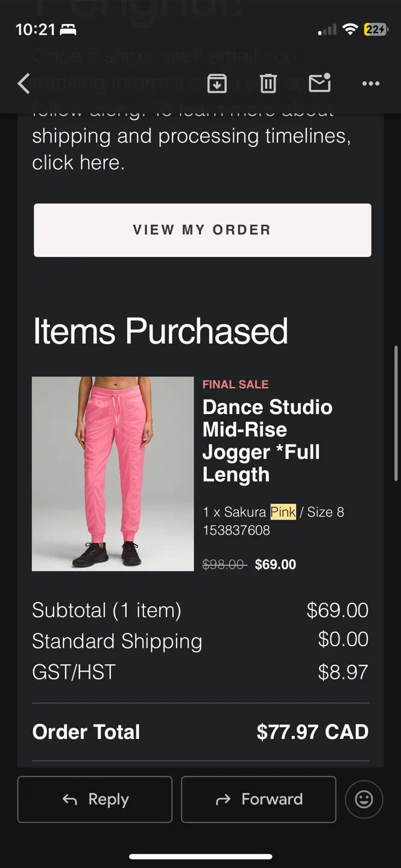Tap the Forward button at the bottom
The image size is (401, 868).
point(258,799)
